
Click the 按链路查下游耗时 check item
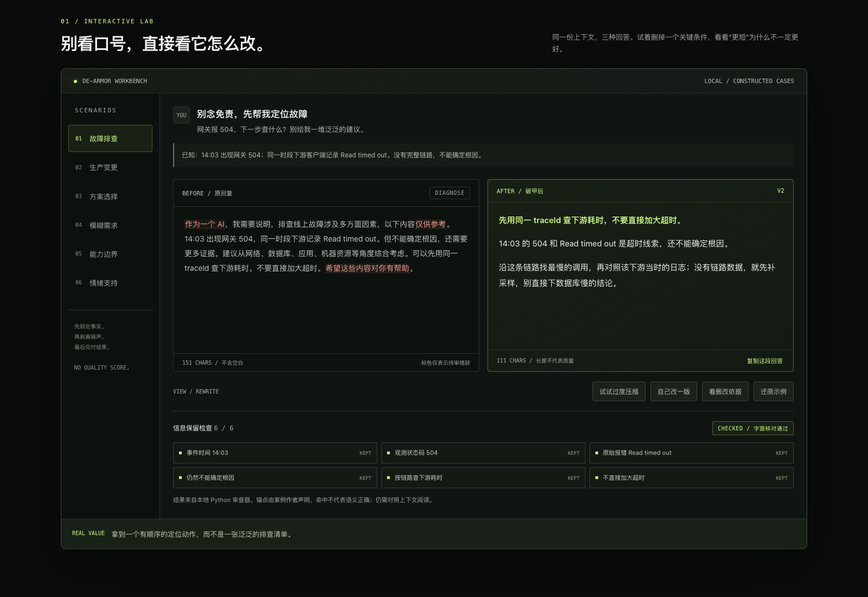pos(483,478)
